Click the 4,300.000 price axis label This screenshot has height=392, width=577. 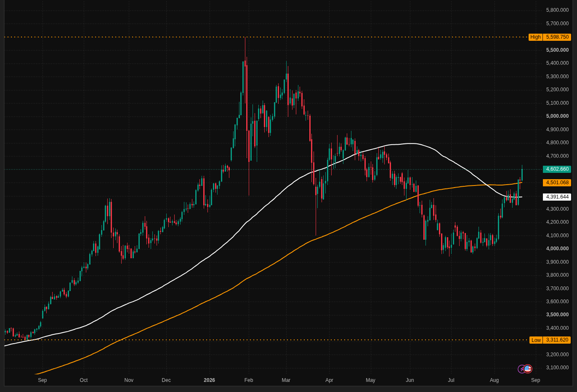[557, 209]
